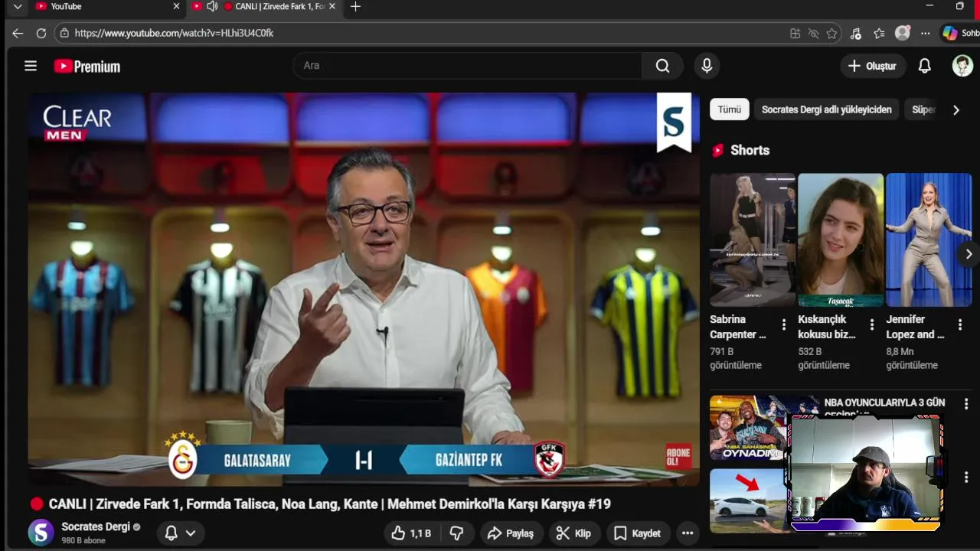Switch to the YouTube browser tab
This screenshot has width=980, height=551.
point(107,7)
